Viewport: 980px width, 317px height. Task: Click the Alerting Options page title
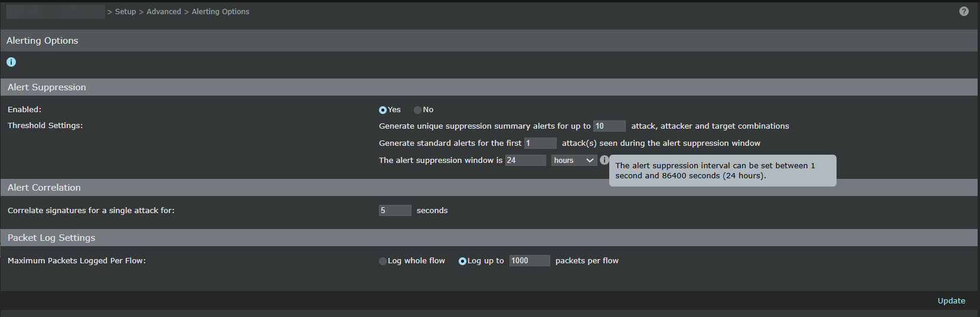click(42, 40)
